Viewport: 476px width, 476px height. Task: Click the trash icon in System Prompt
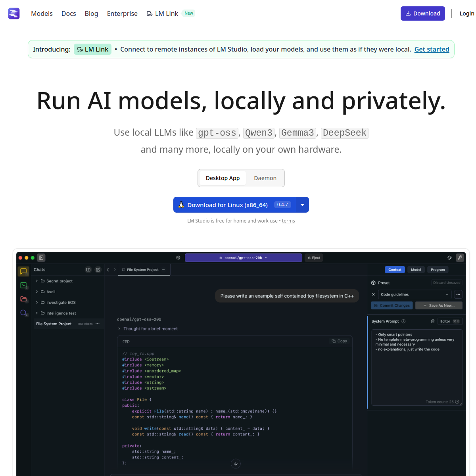pyautogui.click(x=433, y=321)
